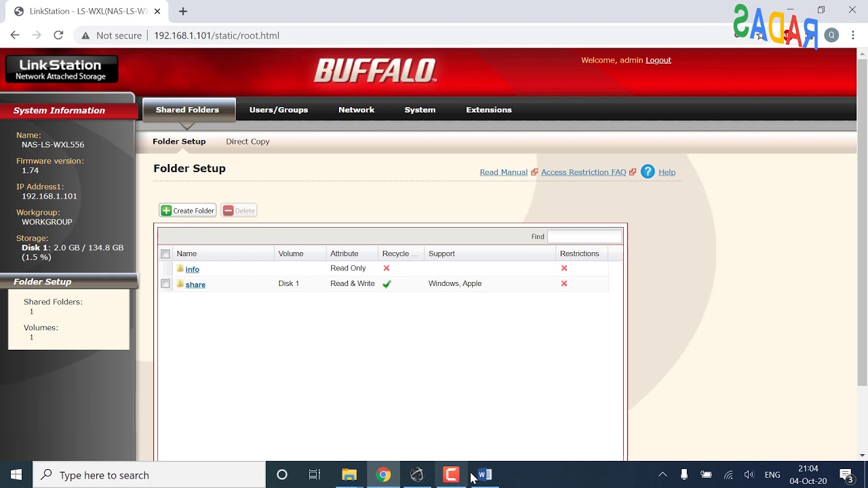Click the browser address bar URL
Screen dimensions: 868x488
click(x=217, y=35)
